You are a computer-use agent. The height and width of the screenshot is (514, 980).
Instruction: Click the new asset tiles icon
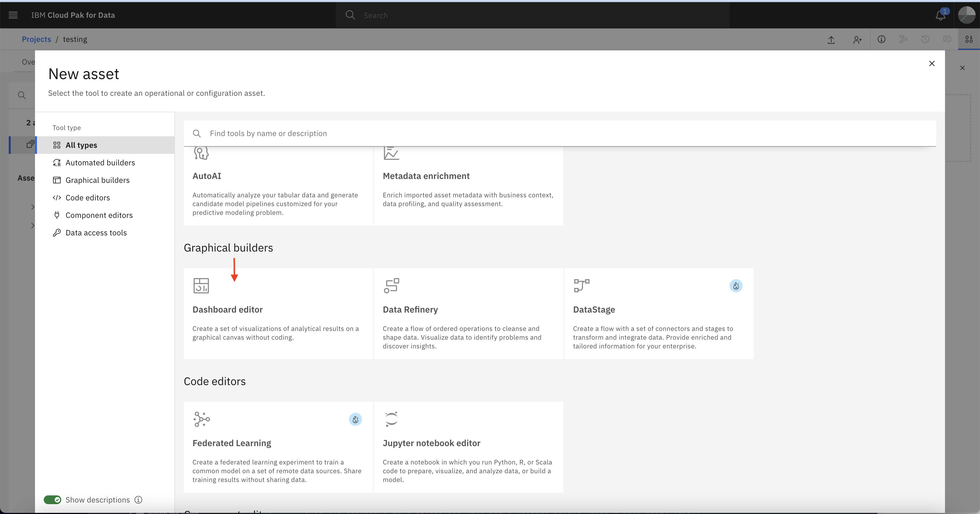(x=969, y=39)
